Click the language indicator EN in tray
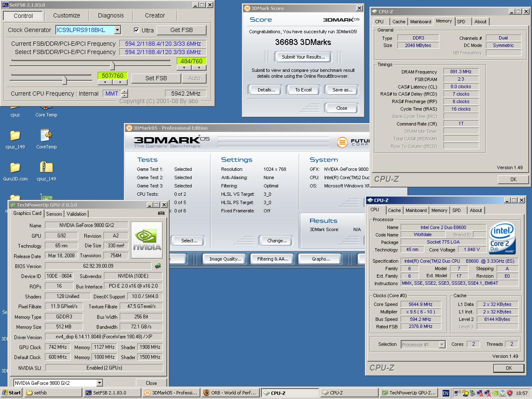The height and width of the screenshot is (399, 532). (446, 393)
